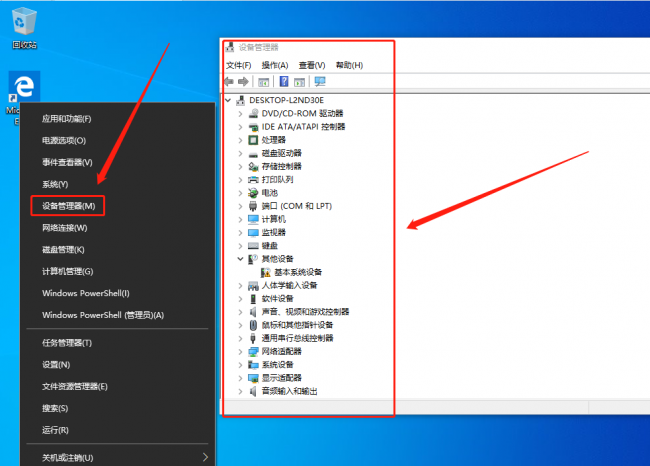Click the 处理器 chip icon
Viewport: 650px width, 466px height.
(253, 140)
